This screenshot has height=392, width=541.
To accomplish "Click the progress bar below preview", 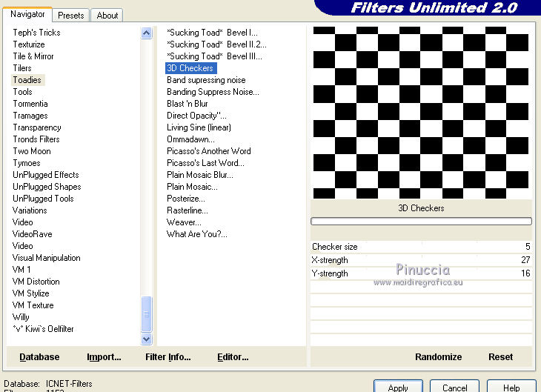I will pyautogui.click(x=421, y=221).
